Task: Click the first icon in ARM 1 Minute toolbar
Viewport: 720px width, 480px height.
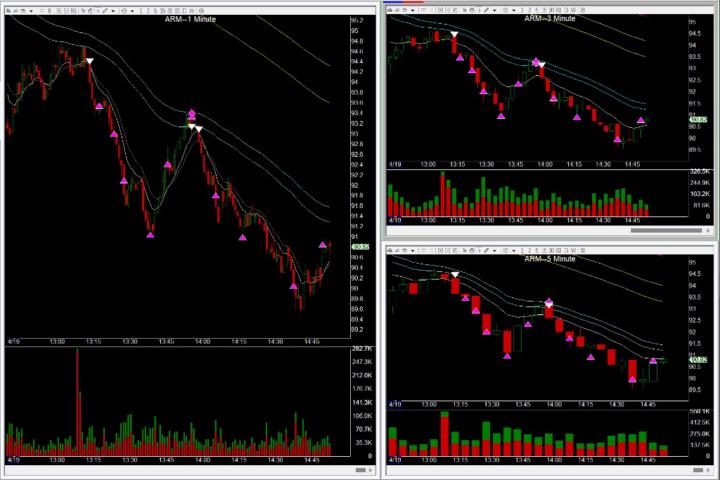Action: [8, 10]
